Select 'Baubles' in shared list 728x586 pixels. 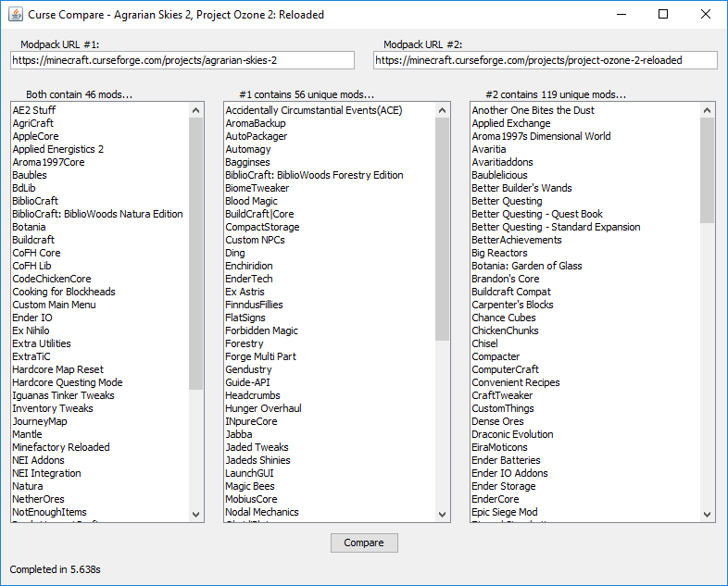(30, 175)
